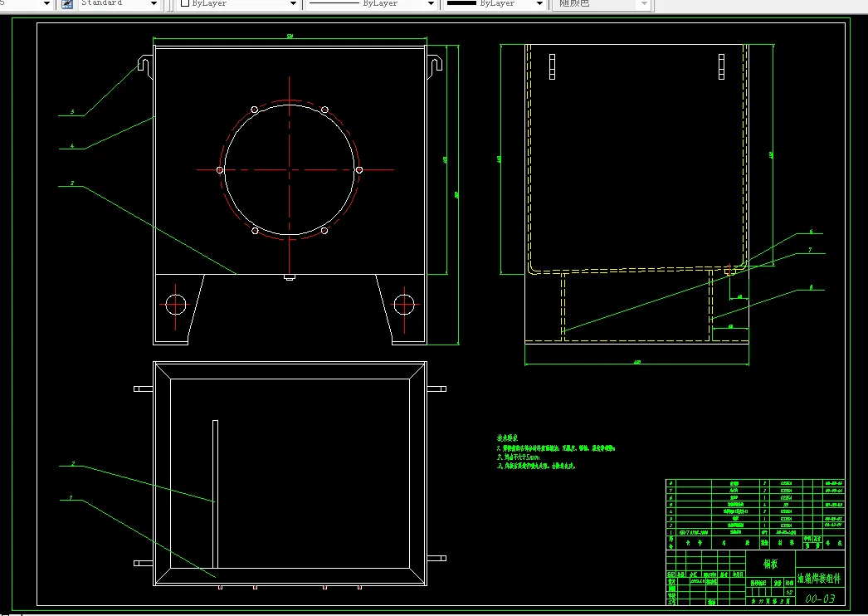Open the Standard text style dropdown
Image resolution: width=868 pixels, height=616 pixels.
(119, 4)
